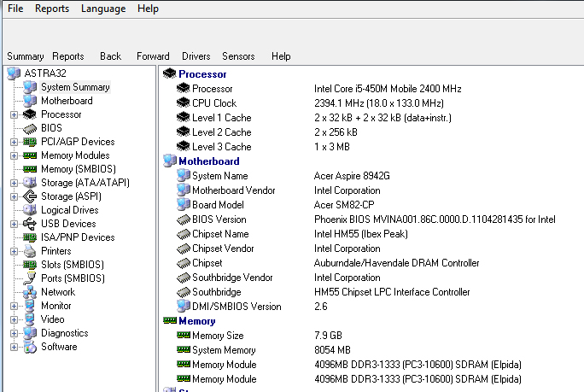Viewport: 584px width, 392px height.
Task: Select the ISA/PNP Devices tree item
Action: tap(78, 237)
